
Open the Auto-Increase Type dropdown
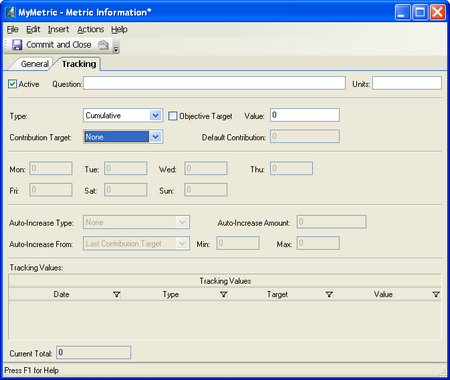click(182, 222)
